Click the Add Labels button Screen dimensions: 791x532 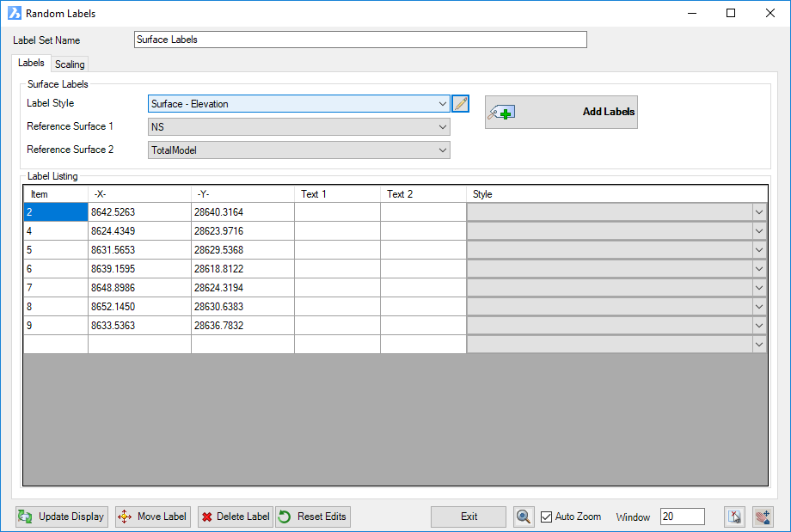(x=561, y=112)
